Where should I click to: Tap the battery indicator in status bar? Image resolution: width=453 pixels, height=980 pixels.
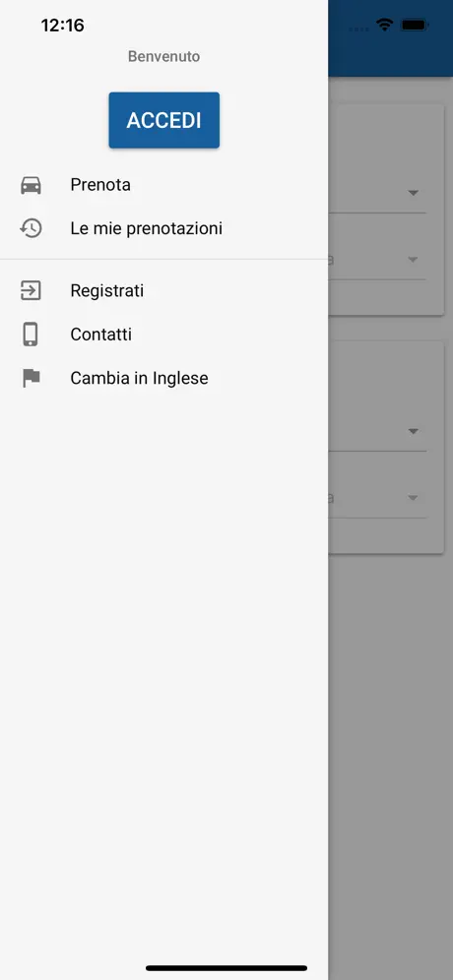(x=415, y=26)
